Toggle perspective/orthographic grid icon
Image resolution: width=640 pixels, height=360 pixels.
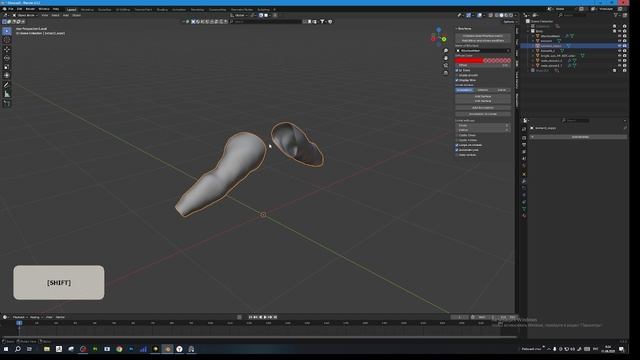tap(446, 73)
